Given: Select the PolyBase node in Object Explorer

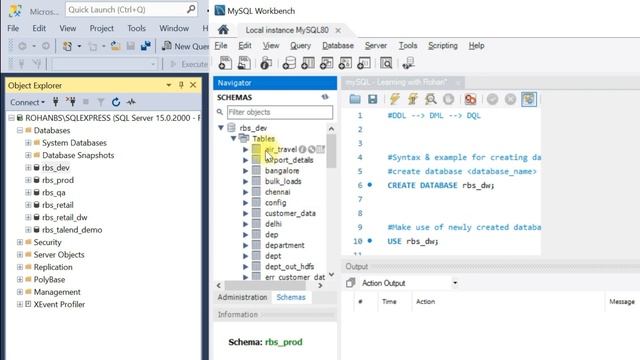Looking at the screenshot, I should pos(49,280).
